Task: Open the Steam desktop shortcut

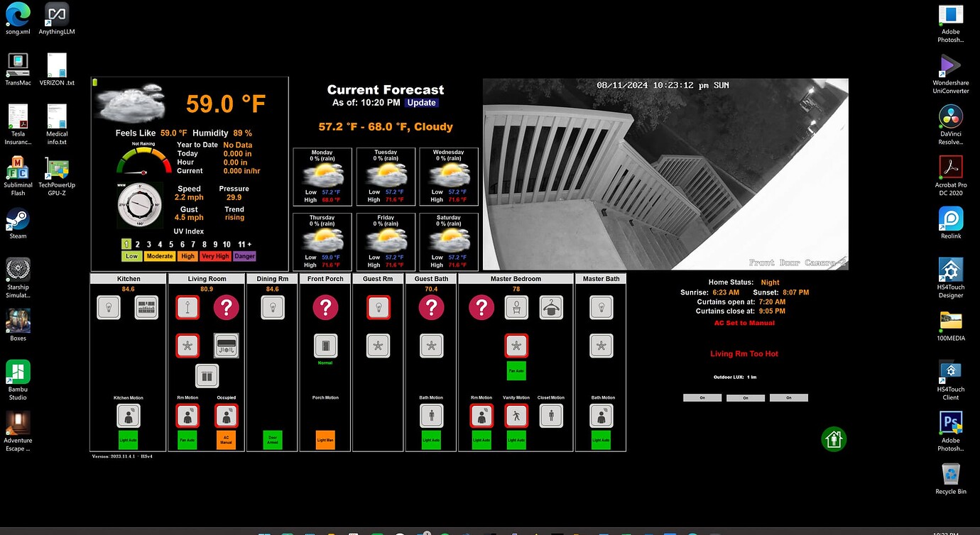Action: pyautogui.click(x=18, y=222)
